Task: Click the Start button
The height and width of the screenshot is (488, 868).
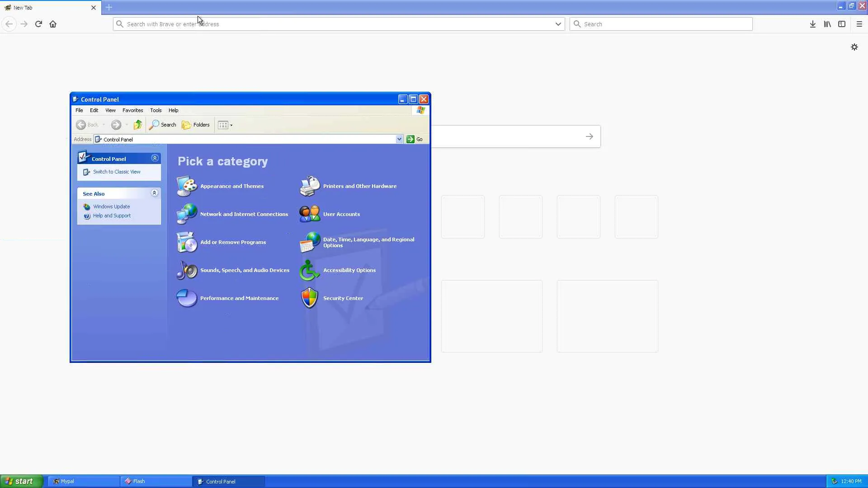Action: click(21, 481)
